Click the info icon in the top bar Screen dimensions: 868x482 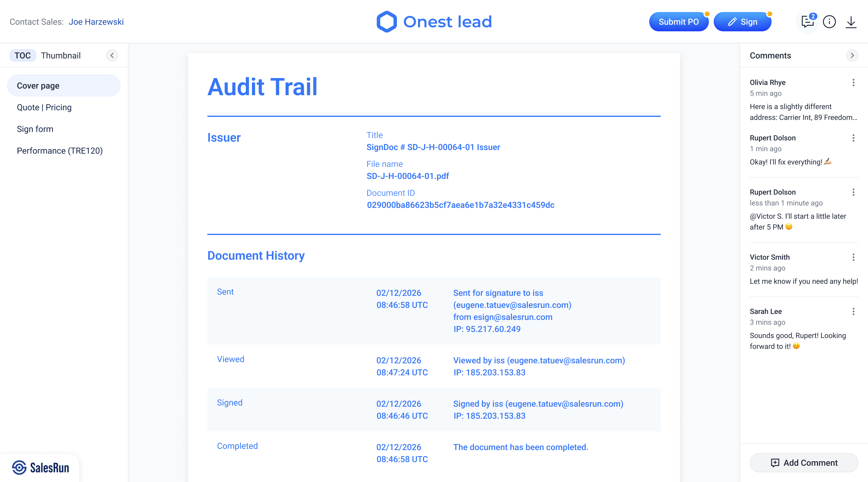[830, 22]
